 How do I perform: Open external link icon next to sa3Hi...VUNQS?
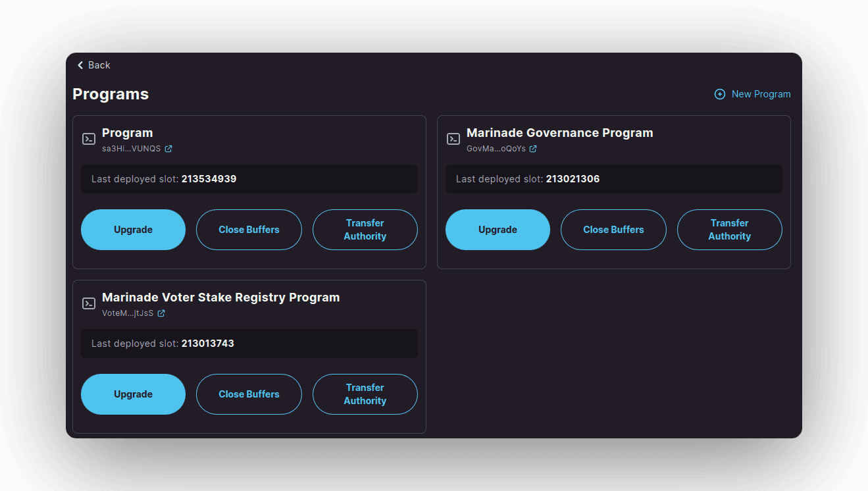point(168,149)
